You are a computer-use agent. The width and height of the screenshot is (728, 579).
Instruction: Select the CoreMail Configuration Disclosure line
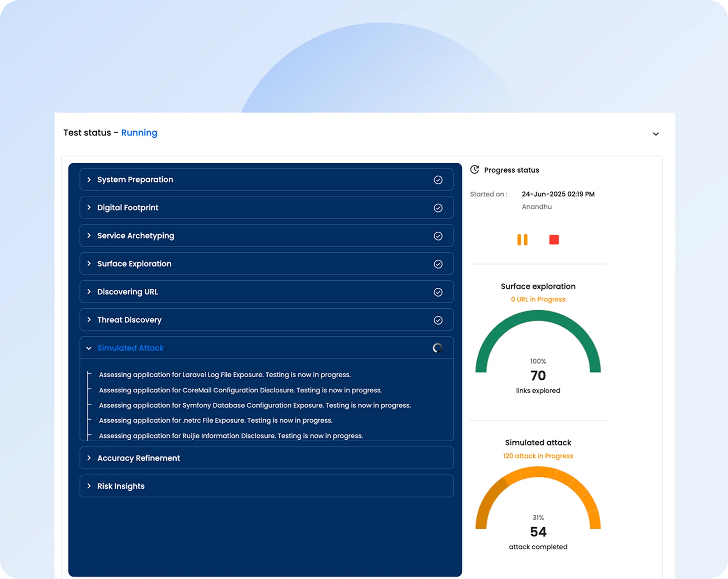[240, 390]
